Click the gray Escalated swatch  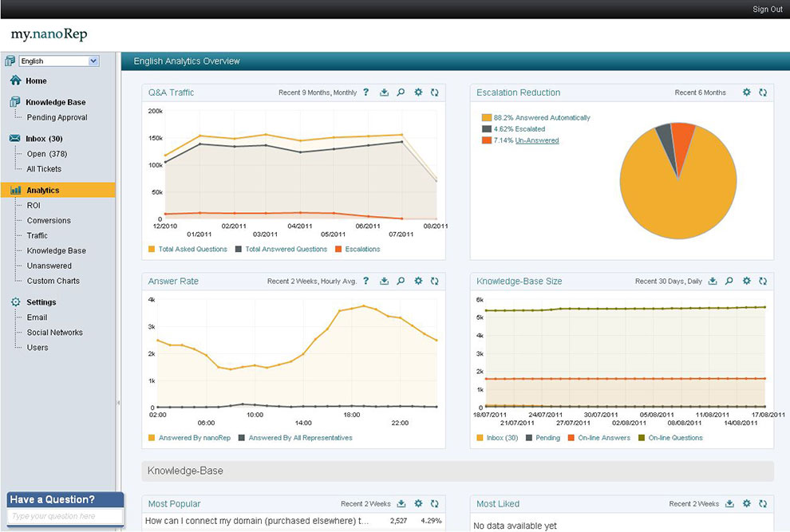point(486,129)
